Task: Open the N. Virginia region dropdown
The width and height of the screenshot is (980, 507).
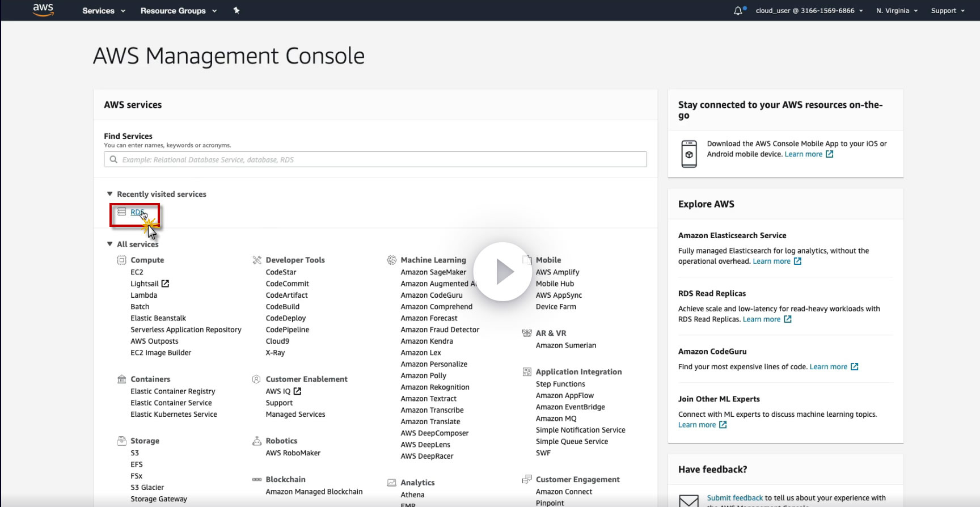Action: pyautogui.click(x=896, y=11)
